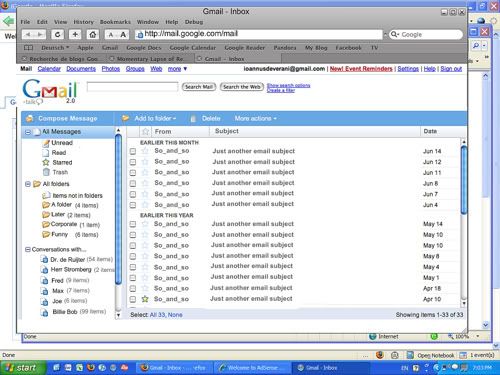Tick the checkbox for Jun 4 email
Screen dimensions: 500x375
tap(133, 205)
